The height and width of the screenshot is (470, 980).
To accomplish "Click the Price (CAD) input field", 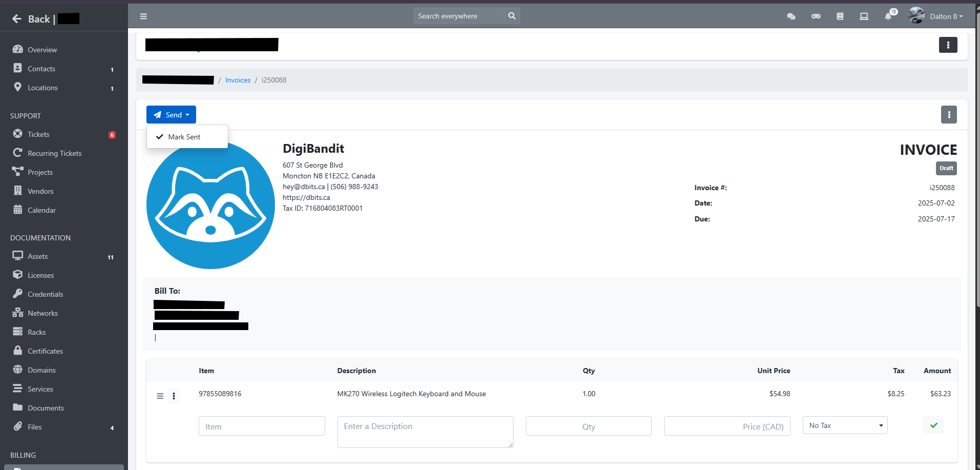I will [x=727, y=426].
